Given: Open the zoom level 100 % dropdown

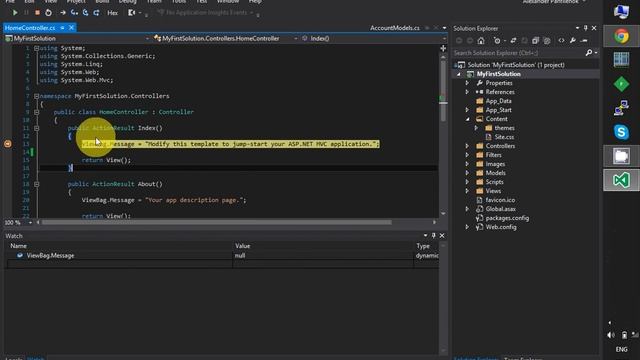Looking at the screenshot, I should [x=30, y=222].
